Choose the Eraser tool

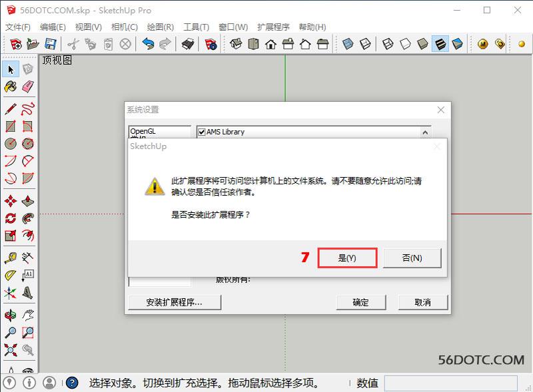pos(28,87)
